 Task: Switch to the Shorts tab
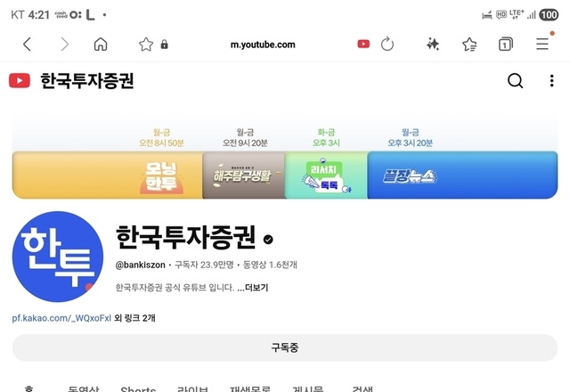(x=138, y=389)
